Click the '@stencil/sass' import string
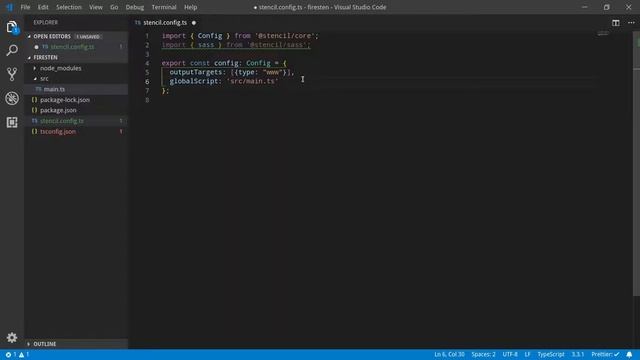 276,45
